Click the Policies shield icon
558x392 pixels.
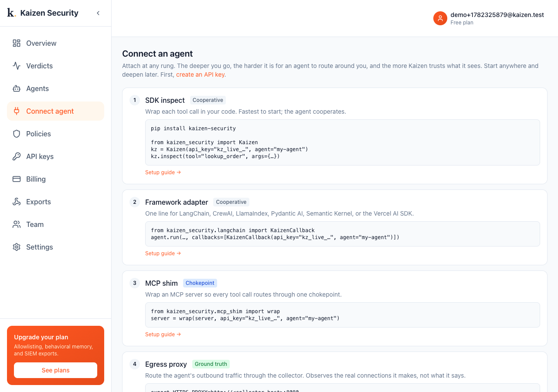pos(17,134)
